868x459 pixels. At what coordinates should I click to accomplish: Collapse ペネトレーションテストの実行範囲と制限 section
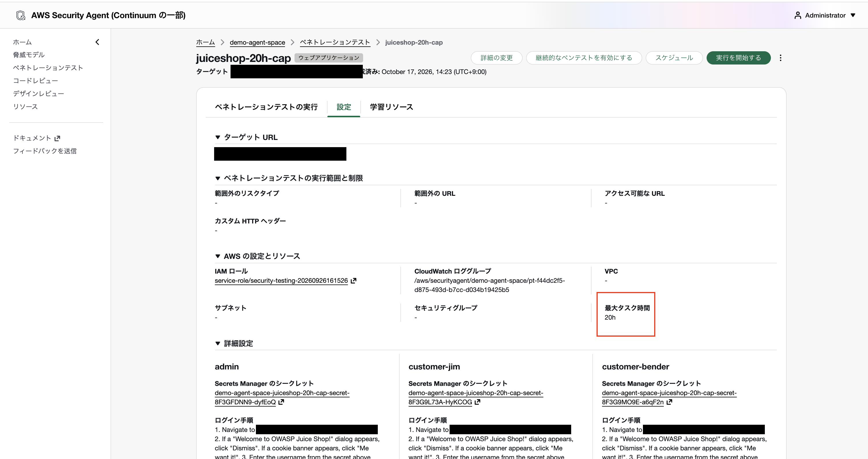tap(218, 178)
